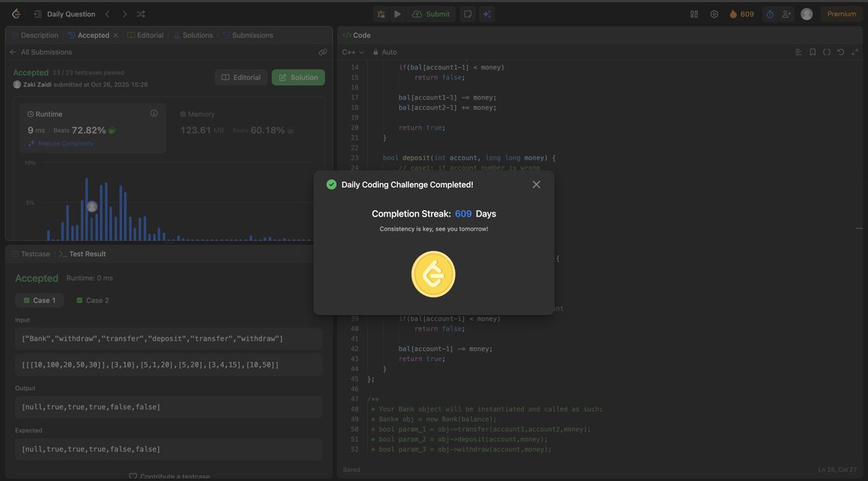Screen dimensions: 868x481
Task: Click the highlighted runtime chart marker
Action: coord(91,206)
